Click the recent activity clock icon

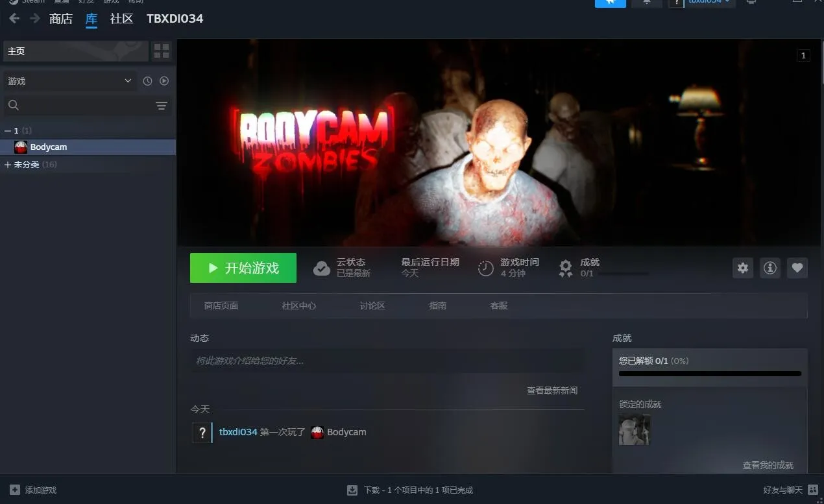pyautogui.click(x=147, y=81)
